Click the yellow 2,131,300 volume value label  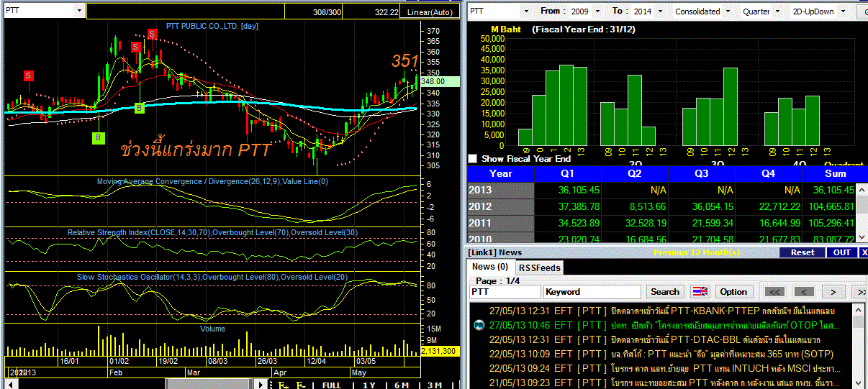click(441, 351)
